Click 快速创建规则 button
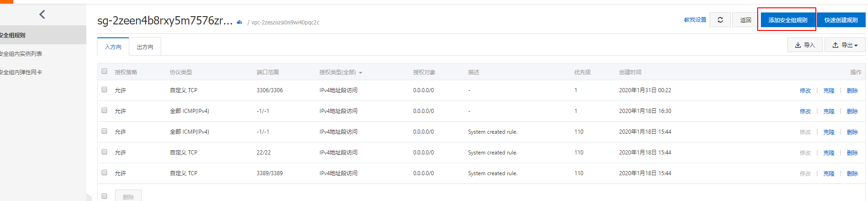Viewport: 868px width, 201px height. point(841,20)
